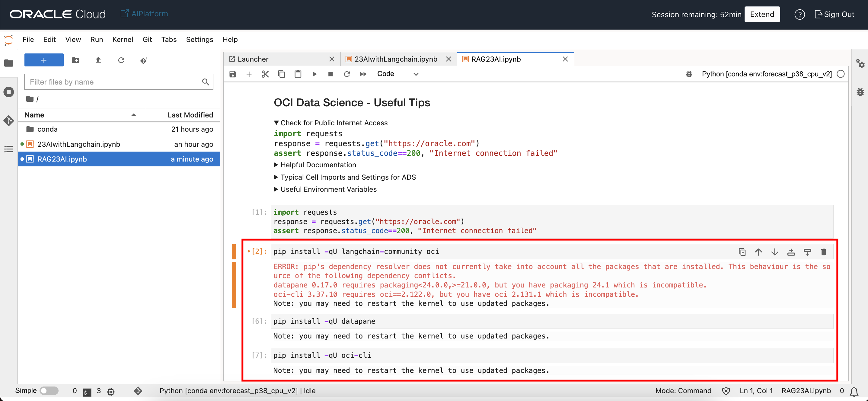Click the Extend session button
Screen dimensions: 868x401
coord(762,14)
